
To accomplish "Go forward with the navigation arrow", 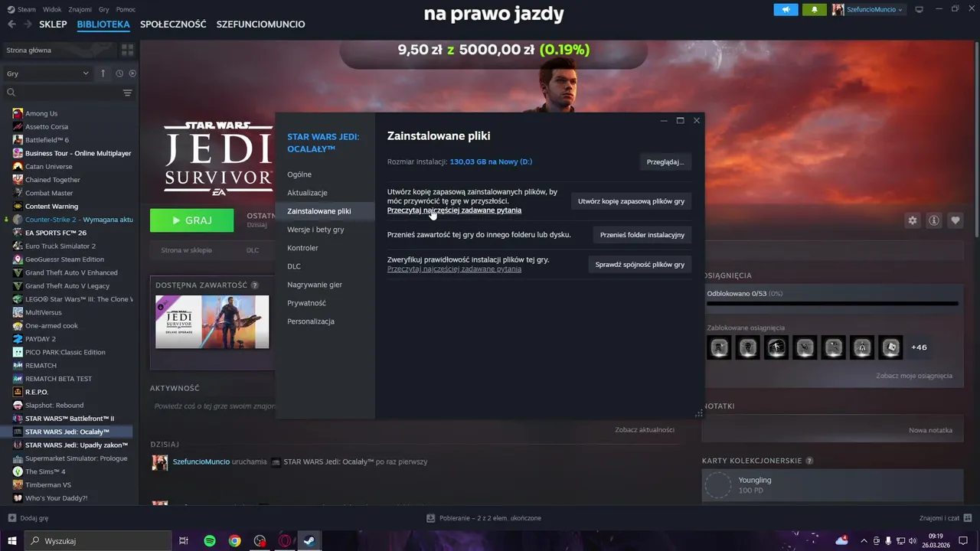I will point(28,24).
